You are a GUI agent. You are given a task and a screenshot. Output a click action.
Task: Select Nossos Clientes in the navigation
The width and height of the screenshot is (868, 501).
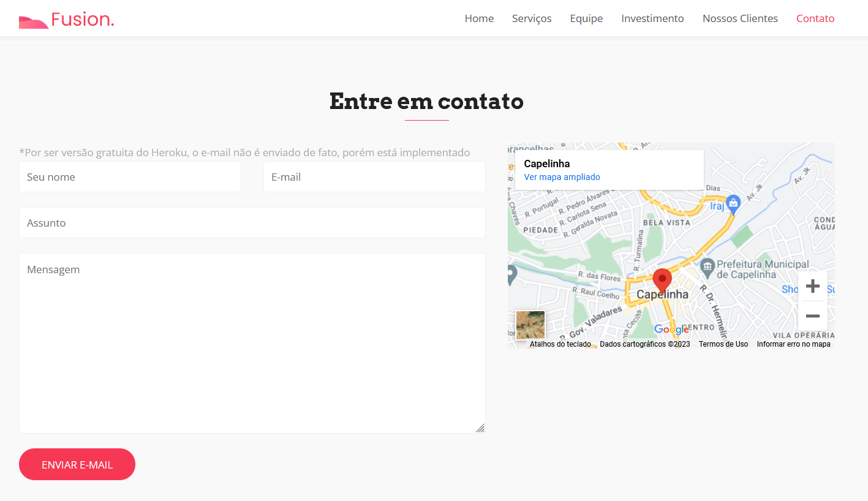pyautogui.click(x=740, y=18)
